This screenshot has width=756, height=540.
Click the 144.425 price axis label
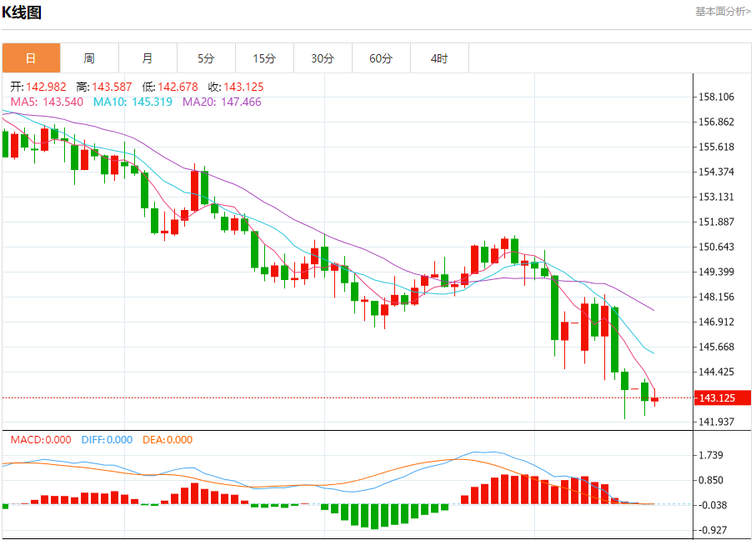pyautogui.click(x=717, y=372)
